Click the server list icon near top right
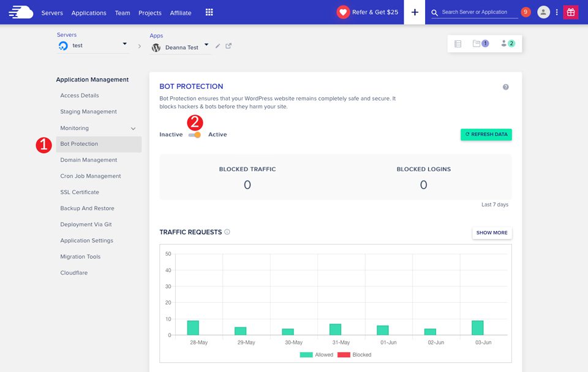Image resolution: width=588 pixels, height=372 pixels. pyautogui.click(x=458, y=44)
